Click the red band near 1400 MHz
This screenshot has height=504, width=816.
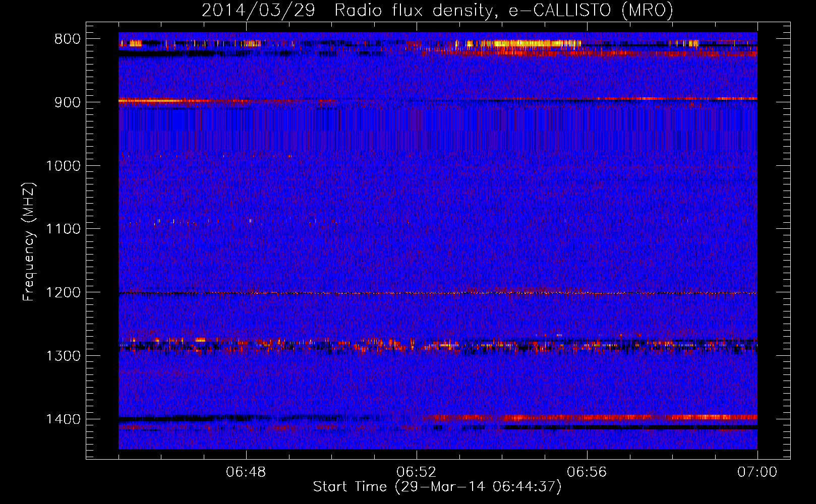(590, 417)
